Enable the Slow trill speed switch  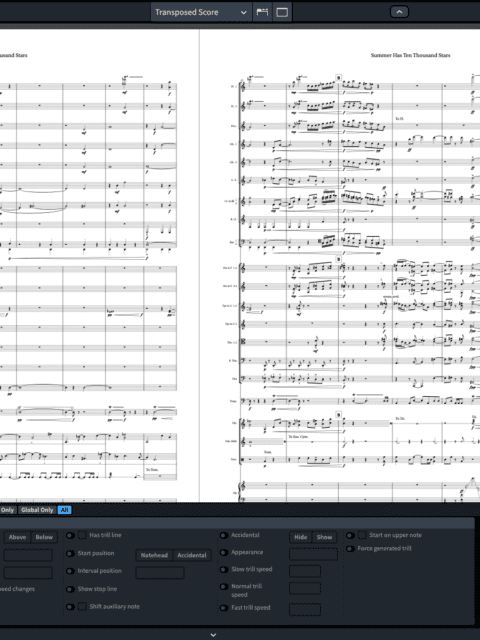(224, 569)
